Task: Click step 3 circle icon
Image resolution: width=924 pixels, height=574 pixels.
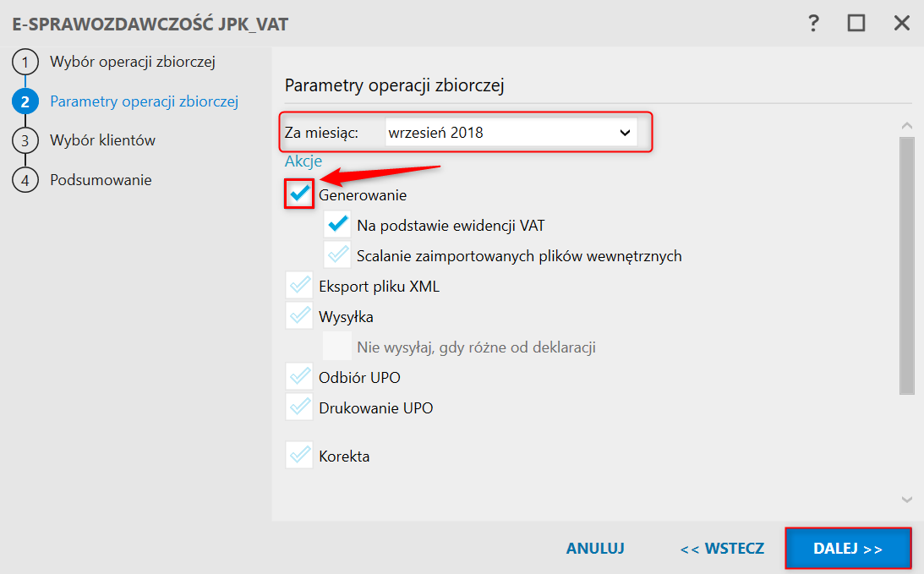Action: click(x=25, y=141)
